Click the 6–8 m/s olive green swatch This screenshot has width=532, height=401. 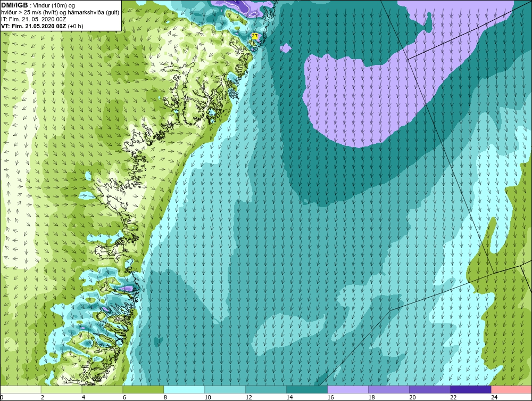coord(143,389)
